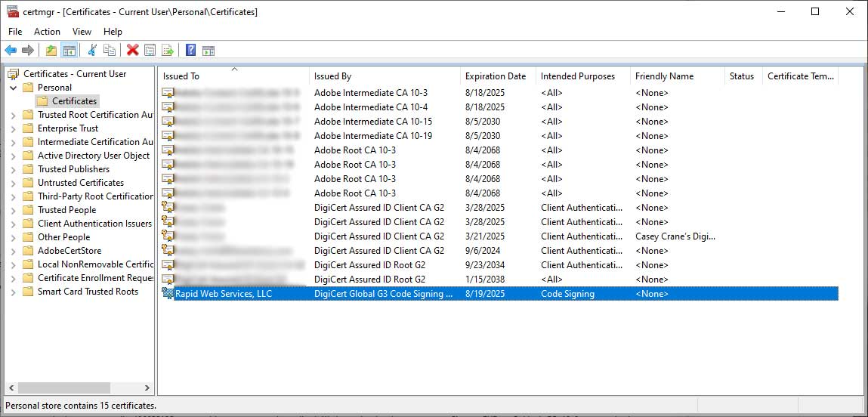The width and height of the screenshot is (868, 417).
Task: Open the Action menu
Action: [x=47, y=32]
